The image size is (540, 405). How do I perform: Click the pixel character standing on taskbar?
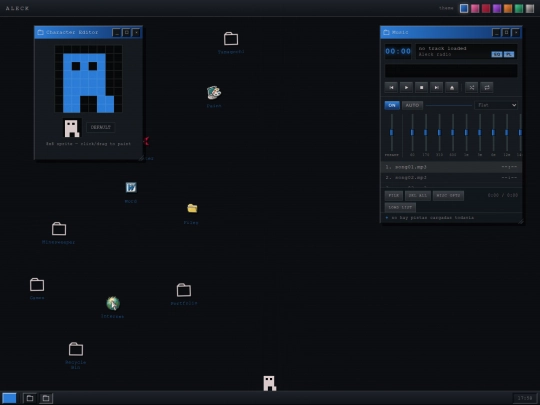[270, 383]
